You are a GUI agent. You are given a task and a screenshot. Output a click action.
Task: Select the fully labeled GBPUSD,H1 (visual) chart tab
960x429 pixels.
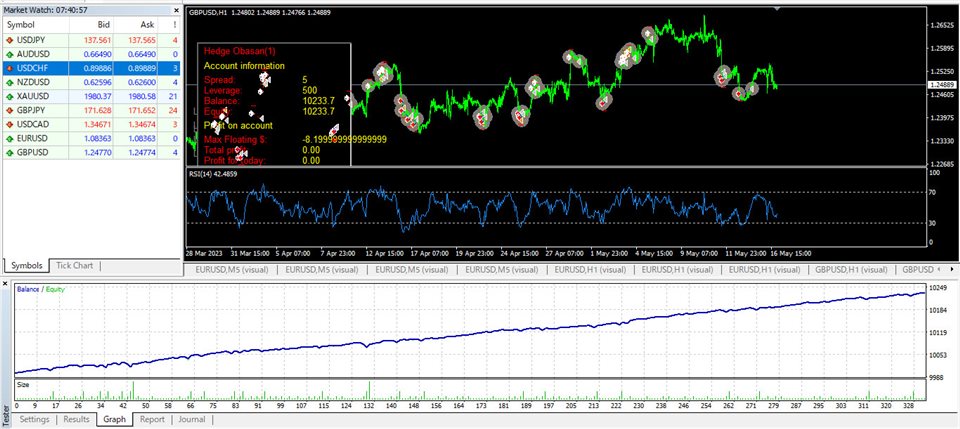851,269
